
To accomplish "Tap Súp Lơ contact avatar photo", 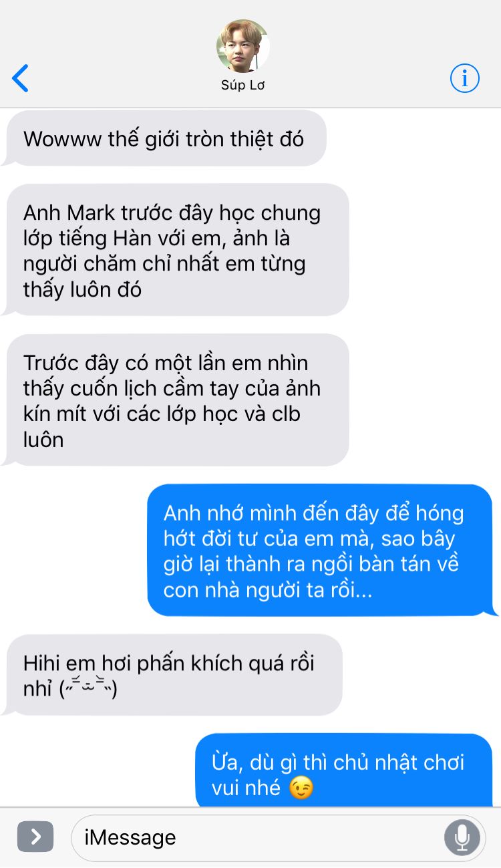I will tap(243, 46).
